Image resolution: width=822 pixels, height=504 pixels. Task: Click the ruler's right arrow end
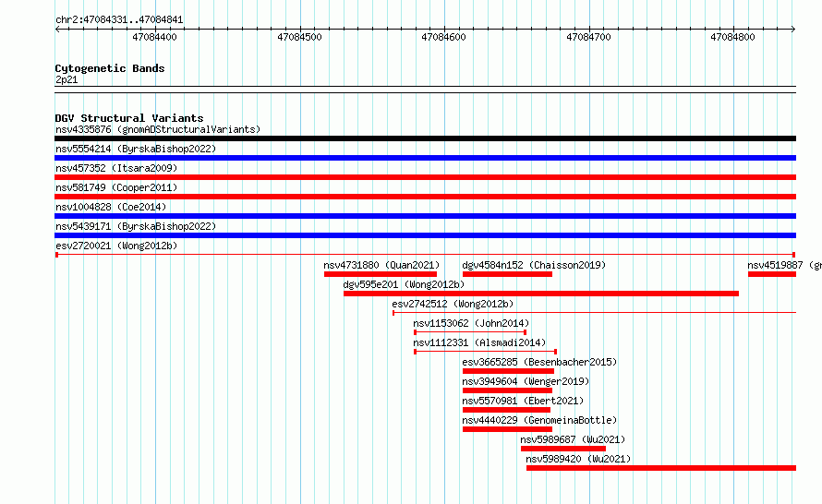[793, 29]
